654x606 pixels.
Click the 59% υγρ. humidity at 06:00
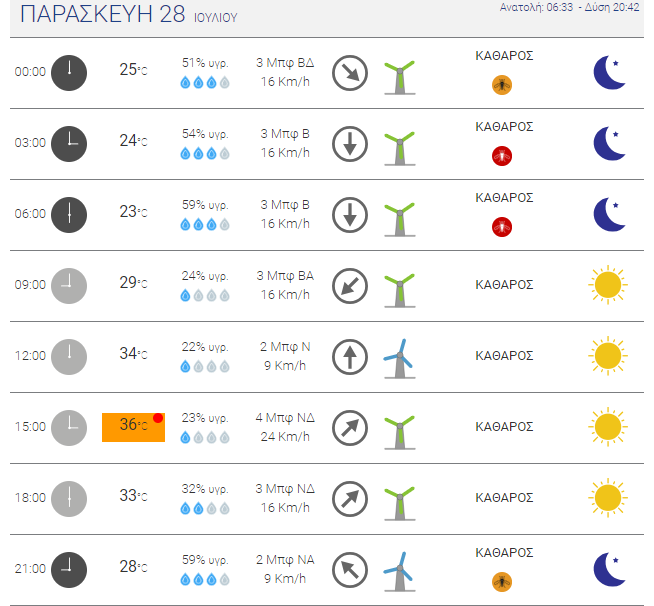[x=205, y=205]
